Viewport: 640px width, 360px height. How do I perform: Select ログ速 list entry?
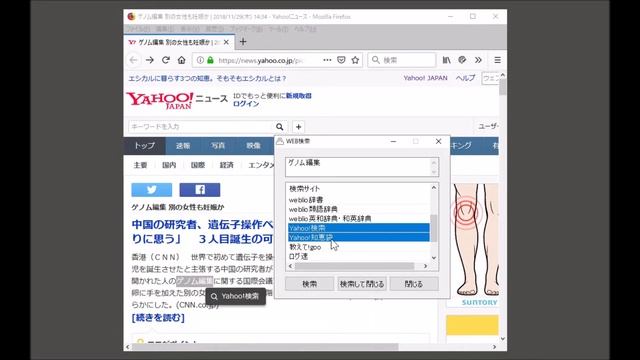click(359, 256)
